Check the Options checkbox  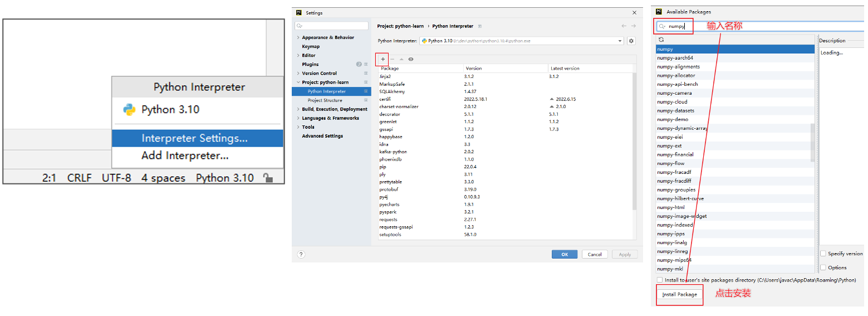[823, 268]
